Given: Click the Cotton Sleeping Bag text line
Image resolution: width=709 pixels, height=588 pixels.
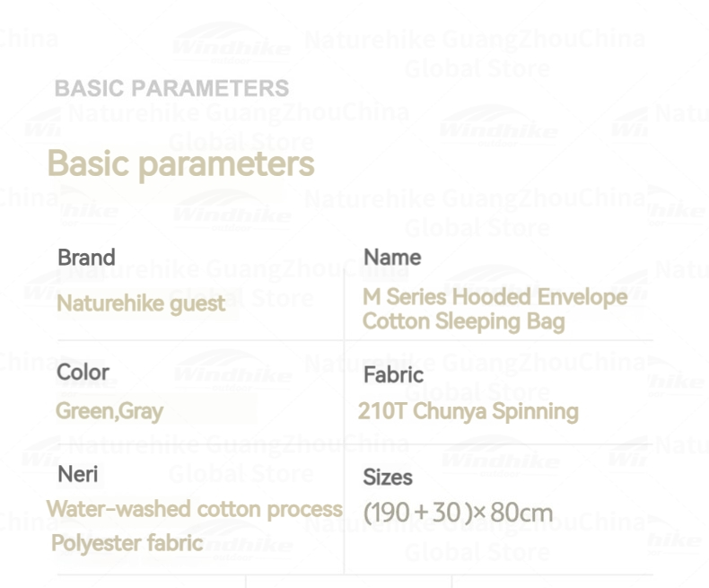Looking at the screenshot, I should click(463, 322).
